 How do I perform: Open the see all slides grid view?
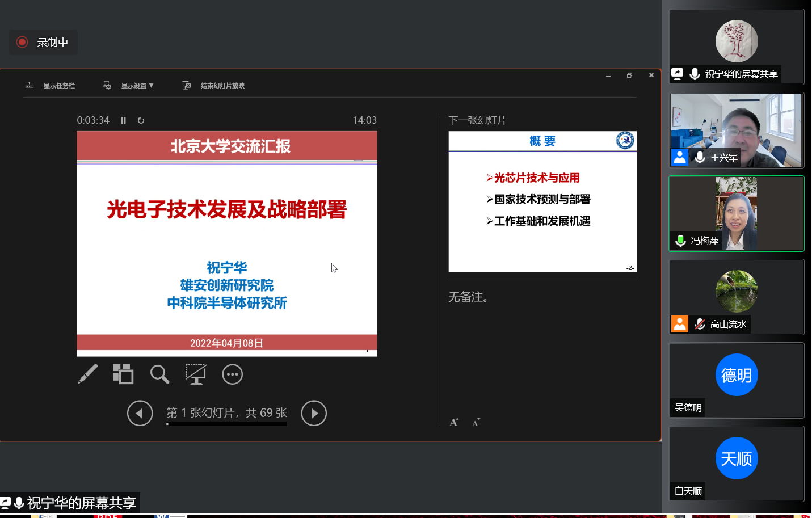123,374
